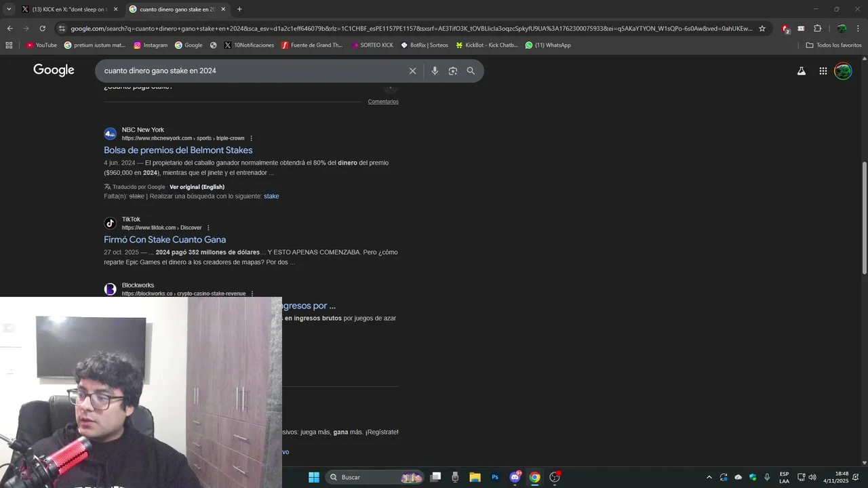View site information icon in address bar
This screenshot has width=868, height=488.
62,28
